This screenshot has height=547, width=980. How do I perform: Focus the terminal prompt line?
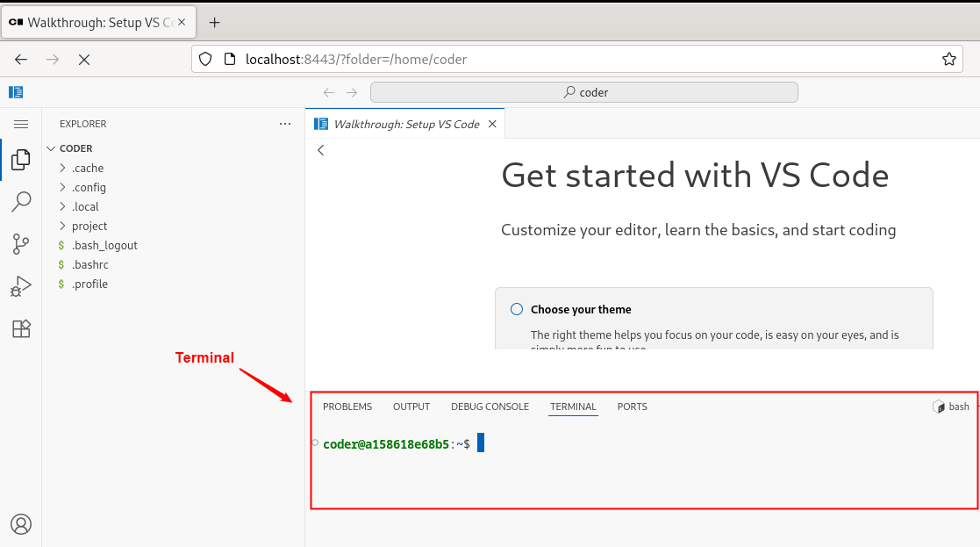click(404, 444)
